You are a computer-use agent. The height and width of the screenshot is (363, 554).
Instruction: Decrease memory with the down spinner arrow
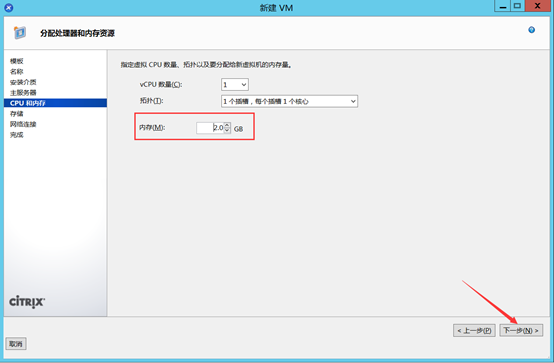pos(227,130)
